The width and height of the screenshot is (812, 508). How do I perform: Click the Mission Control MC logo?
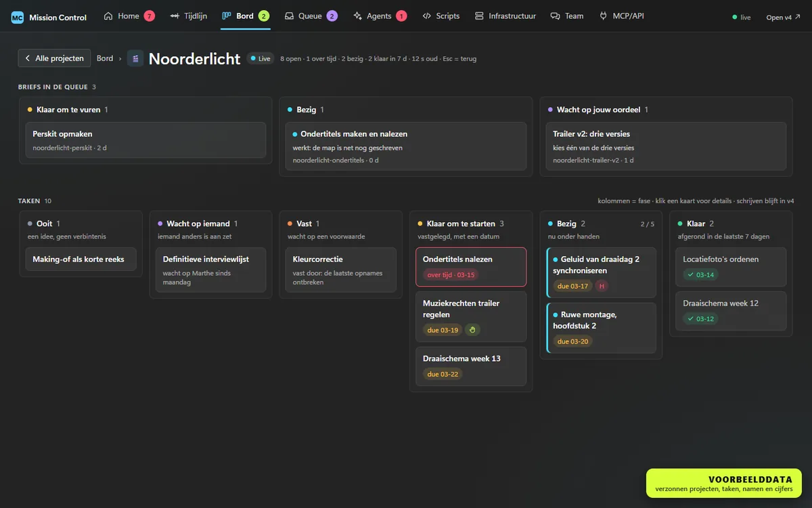coord(18,17)
